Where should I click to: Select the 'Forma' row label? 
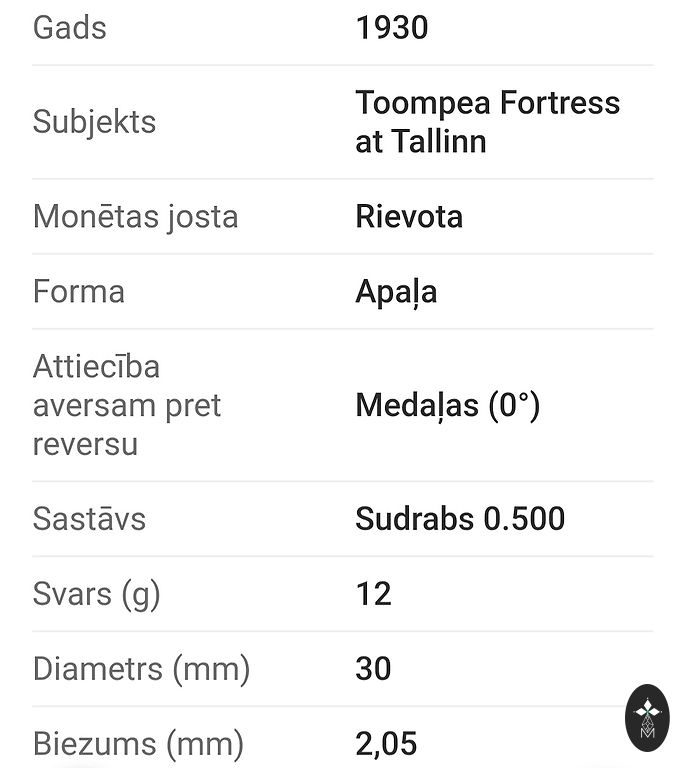[x=79, y=292]
